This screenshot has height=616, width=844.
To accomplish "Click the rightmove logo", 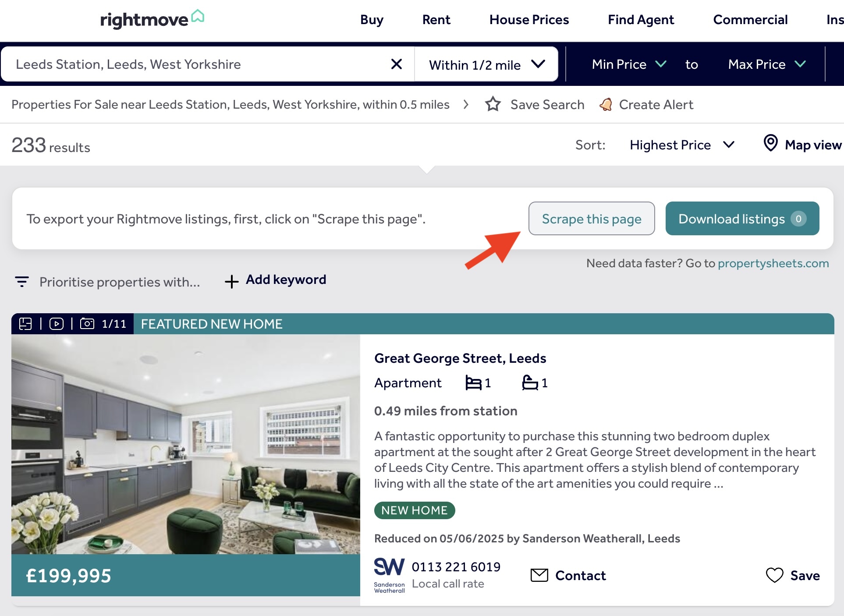I will (152, 19).
